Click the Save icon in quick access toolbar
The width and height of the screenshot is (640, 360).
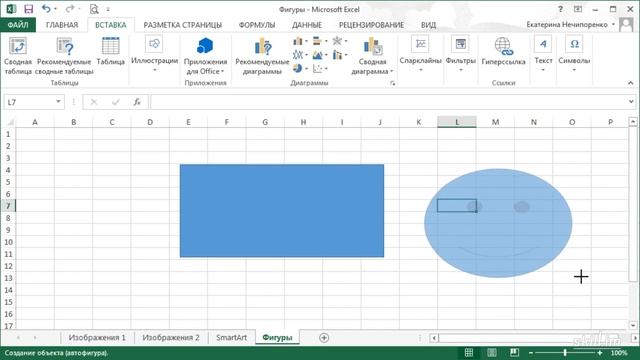pyautogui.click(x=29, y=9)
